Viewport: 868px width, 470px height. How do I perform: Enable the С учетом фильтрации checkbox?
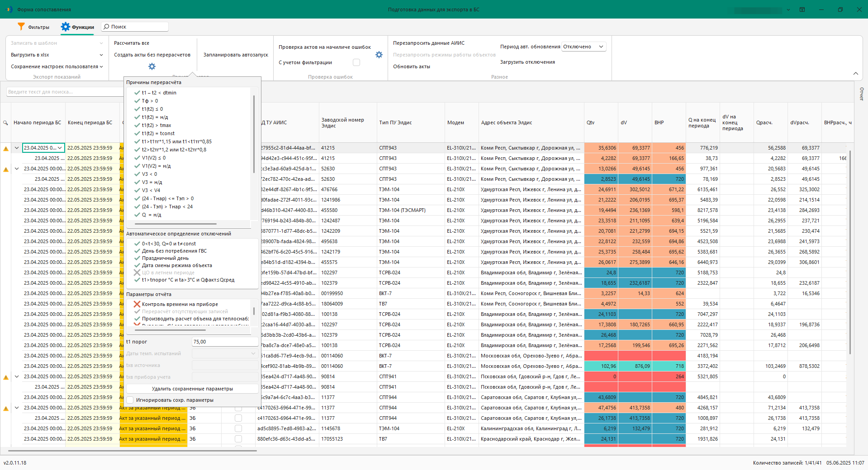[356, 62]
